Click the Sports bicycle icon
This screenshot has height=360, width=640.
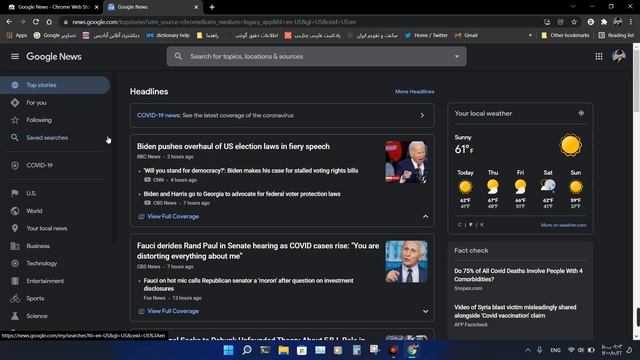(15, 298)
